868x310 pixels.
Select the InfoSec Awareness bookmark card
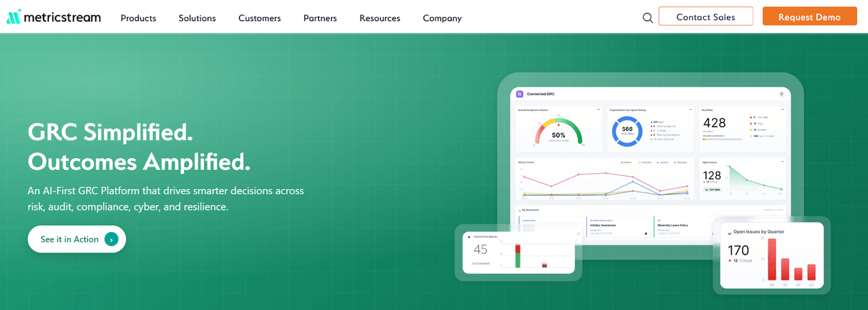[x=619, y=226]
